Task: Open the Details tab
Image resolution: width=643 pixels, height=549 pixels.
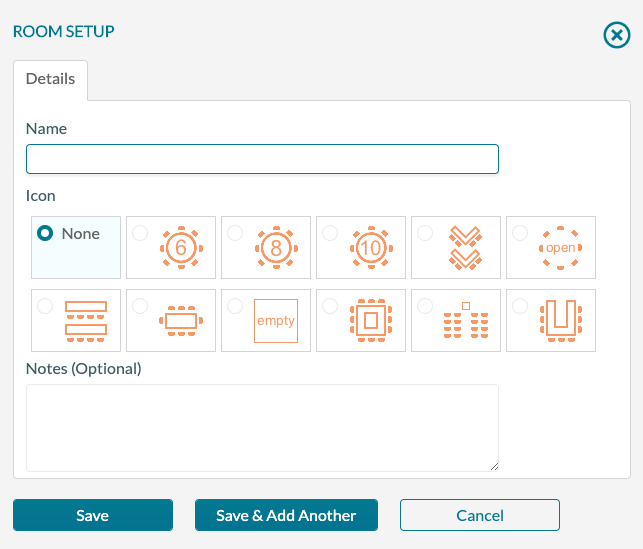Action: tap(50, 79)
